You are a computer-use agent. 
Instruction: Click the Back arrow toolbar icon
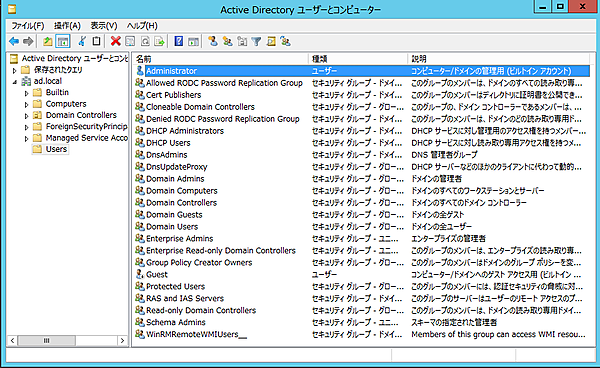(14, 41)
